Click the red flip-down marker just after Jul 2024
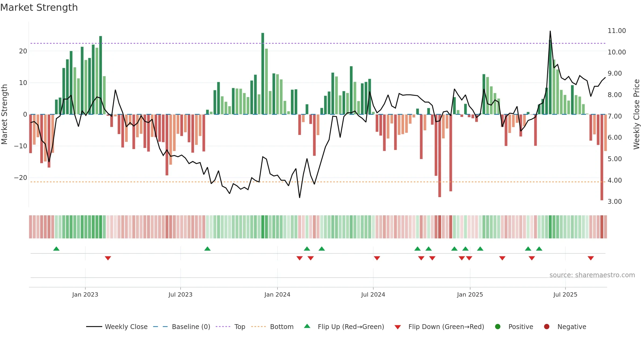This screenshot has width=644, height=362. [x=377, y=258]
